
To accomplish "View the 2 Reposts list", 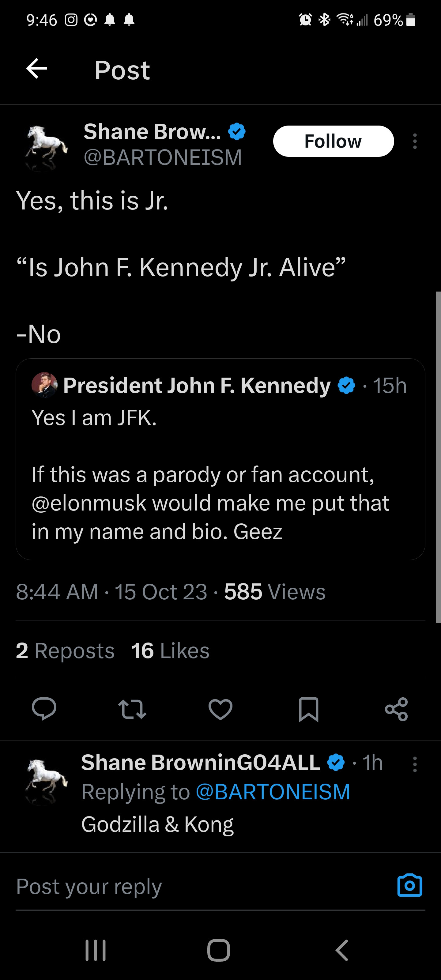I will tap(65, 650).
